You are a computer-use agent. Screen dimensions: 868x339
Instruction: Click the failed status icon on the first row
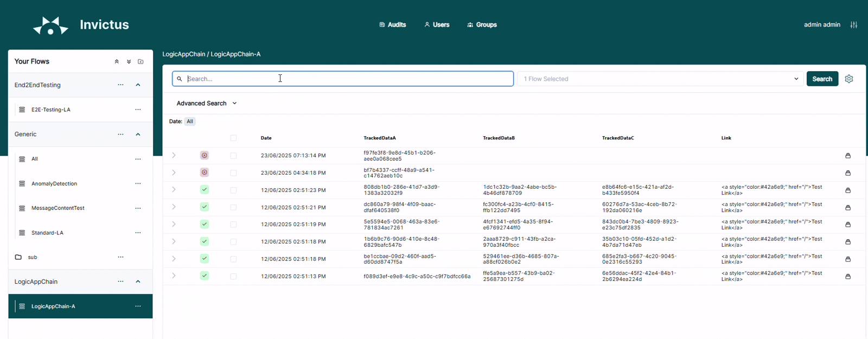click(x=205, y=156)
